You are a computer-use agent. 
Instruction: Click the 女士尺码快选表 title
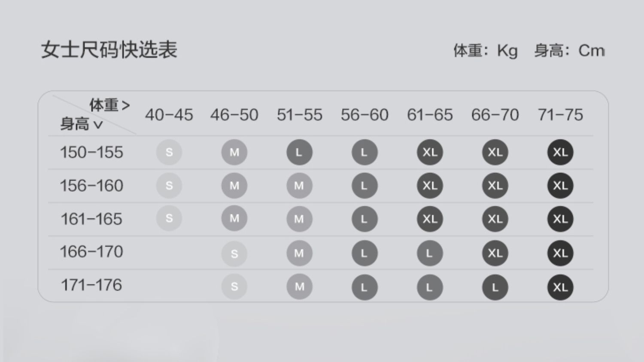tap(109, 50)
